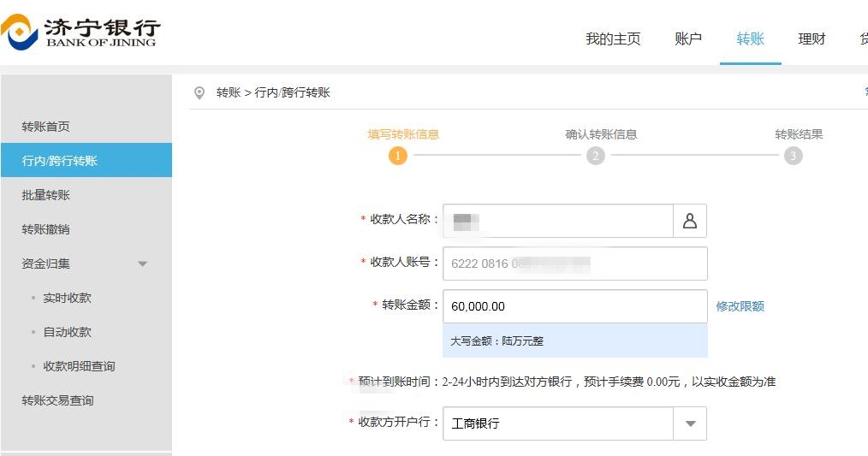Open the 收款方开户行 bank dropdown
Viewport: 868px width, 456px height.
pos(690,423)
